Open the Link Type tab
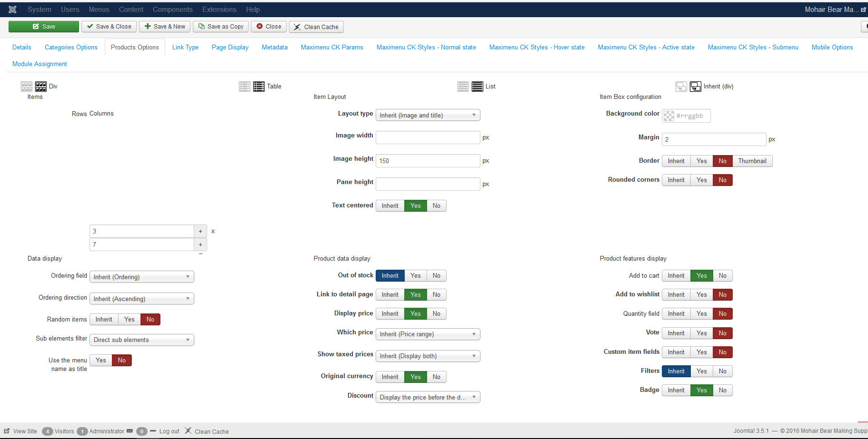868x439 pixels. pos(185,47)
